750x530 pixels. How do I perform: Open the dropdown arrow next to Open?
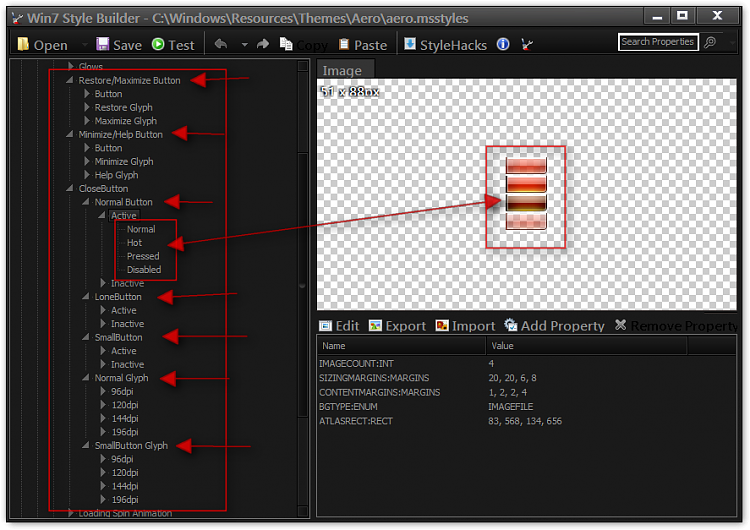85,45
